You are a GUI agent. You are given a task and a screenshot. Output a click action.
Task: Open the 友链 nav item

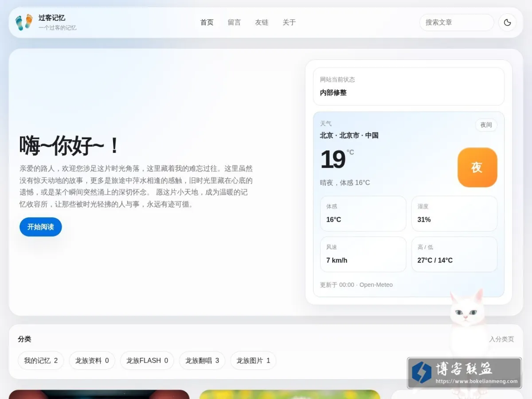[x=262, y=22]
